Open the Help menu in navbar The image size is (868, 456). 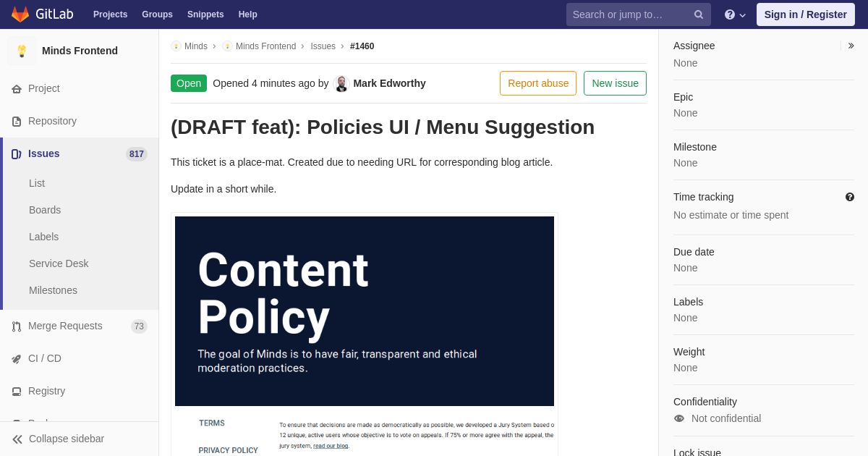click(248, 14)
